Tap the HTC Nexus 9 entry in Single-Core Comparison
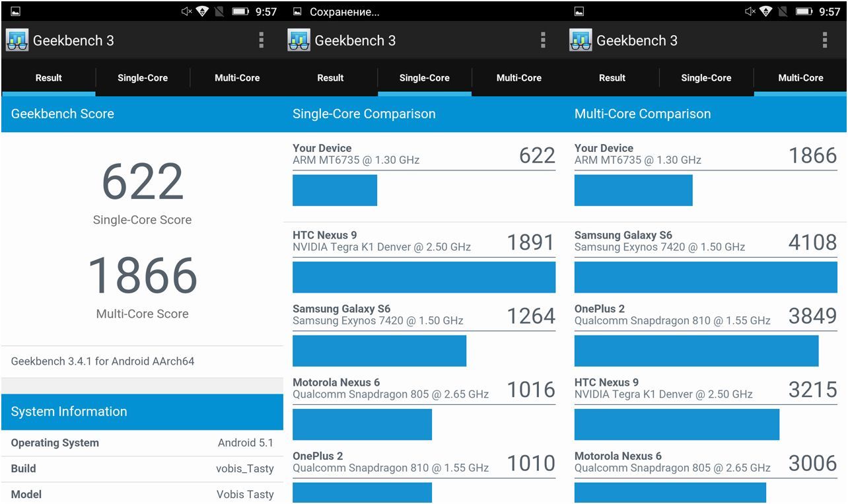 [423, 242]
